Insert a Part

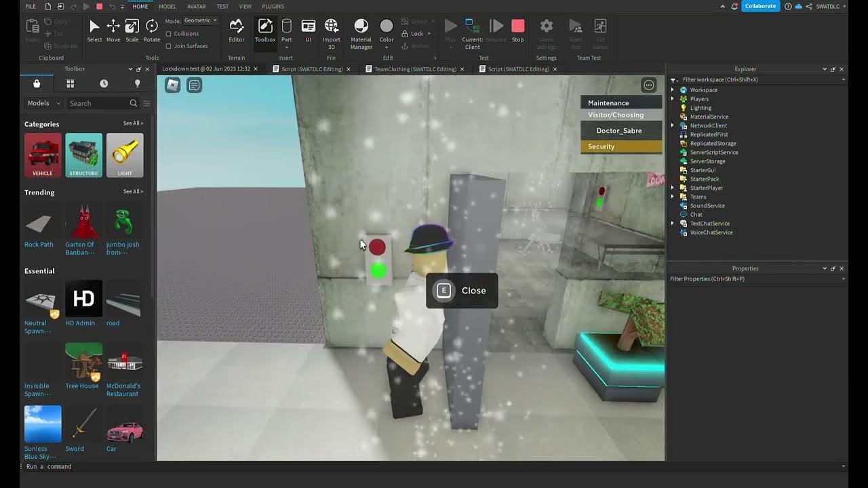(x=287, y=27)
